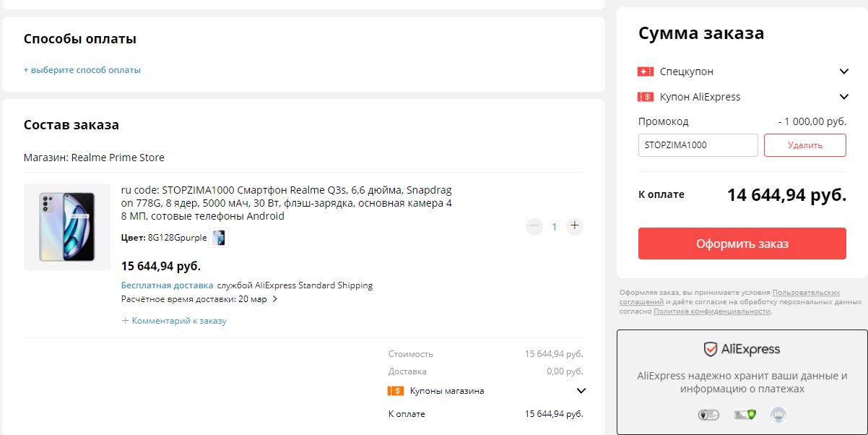Click the minus icon to decrease quantity
This screenshot has height=435, width=868.
[534, 226]
